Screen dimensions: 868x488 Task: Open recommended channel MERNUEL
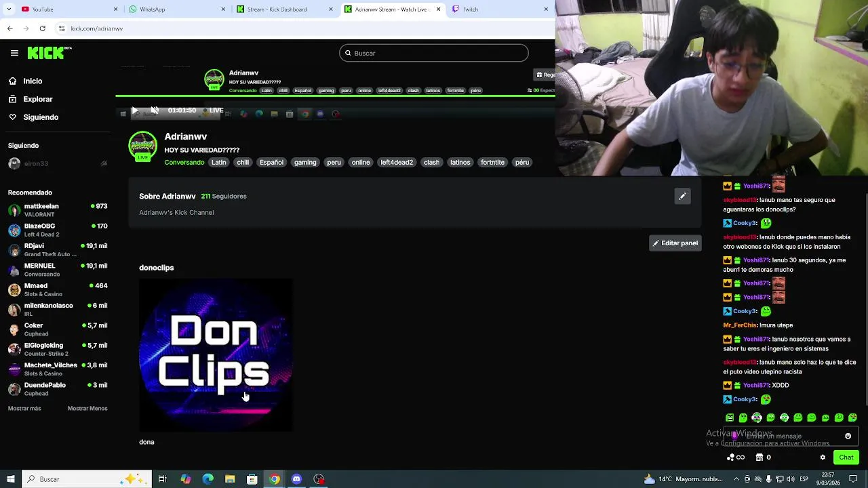click(x=58, y=270)
